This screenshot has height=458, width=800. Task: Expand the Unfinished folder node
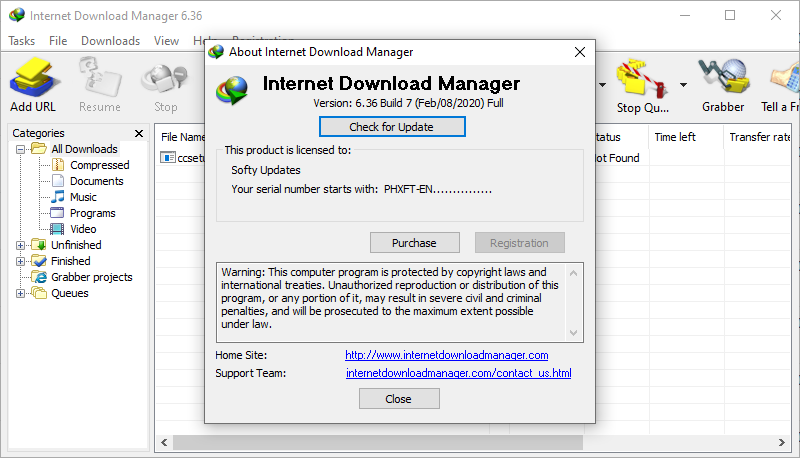point(20,245)
